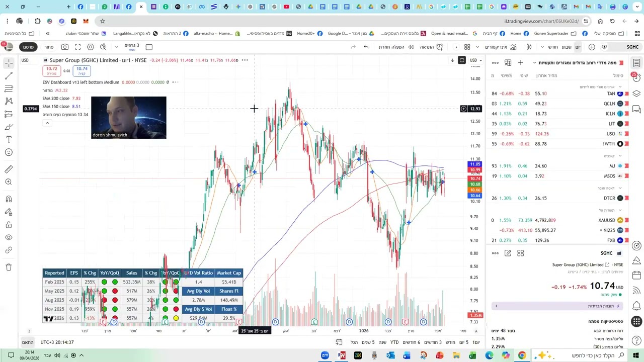This screenshot has width=644, height=362.
Task: Create an alert with התראה button
Action: point(431,47)
